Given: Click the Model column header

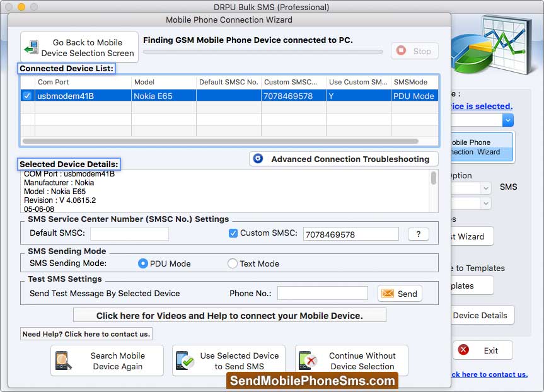Looking at the screenshot, I should click(x=164, y=82).
